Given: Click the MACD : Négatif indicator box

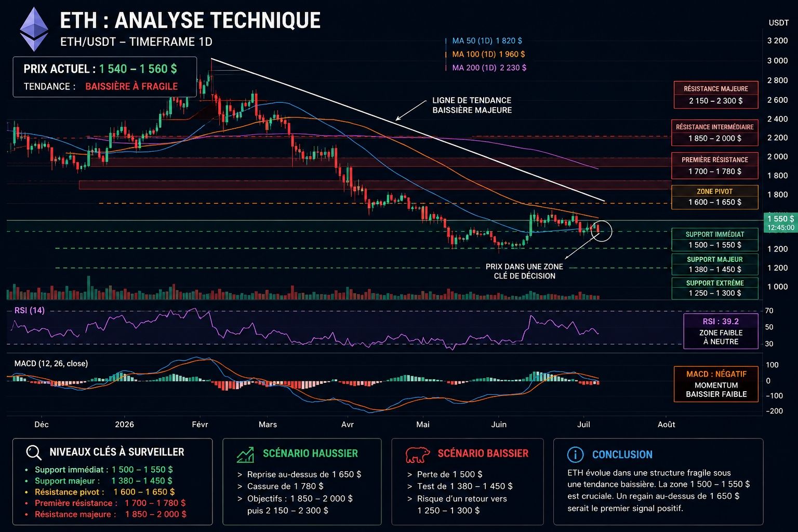Looking at the screenshot, I should tap(716, 384).
